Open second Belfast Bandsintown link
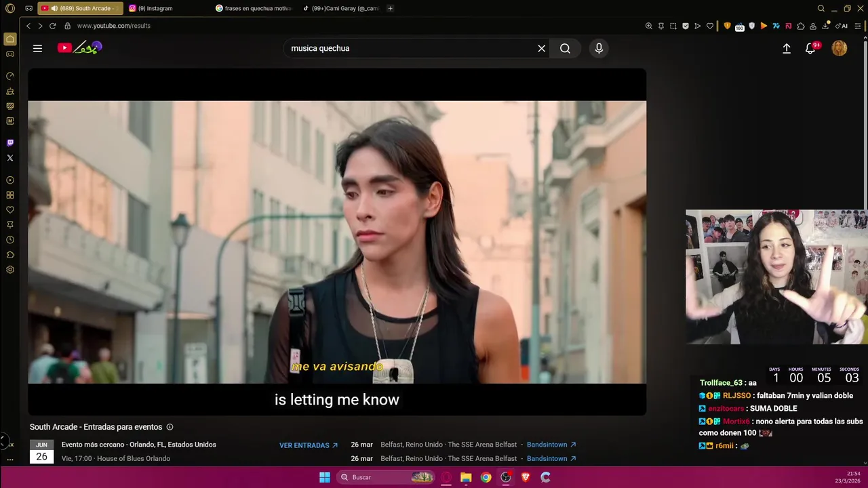Image resolution: width=868 pixels, height=488 pixels. point(551,459)
